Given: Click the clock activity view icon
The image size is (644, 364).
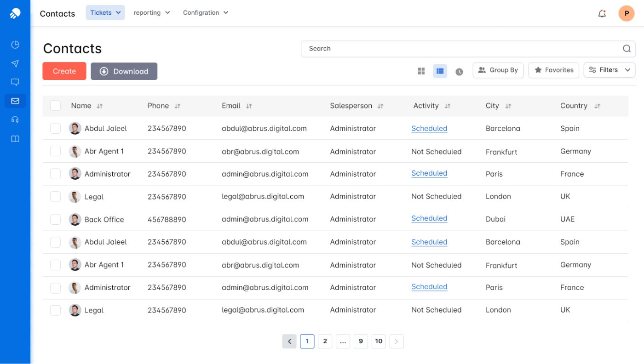Looking at the screenshot, I should [x=459, y=72].
